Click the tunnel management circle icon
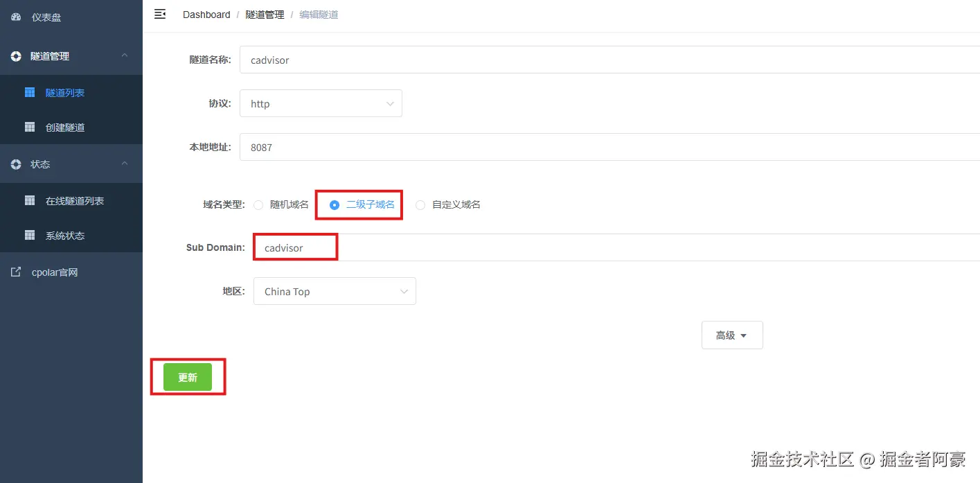The width and height of the screenshot is (980, 483). [x=16, y=56]
